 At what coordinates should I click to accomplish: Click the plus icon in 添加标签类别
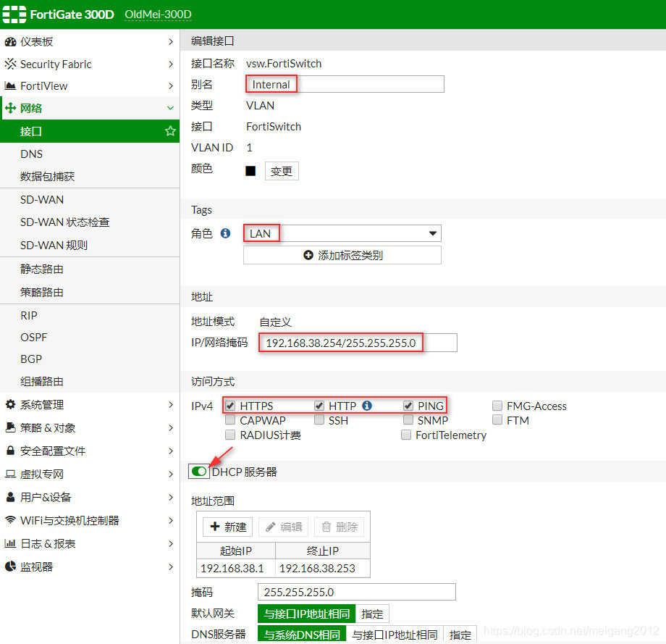tap(308, 255)
